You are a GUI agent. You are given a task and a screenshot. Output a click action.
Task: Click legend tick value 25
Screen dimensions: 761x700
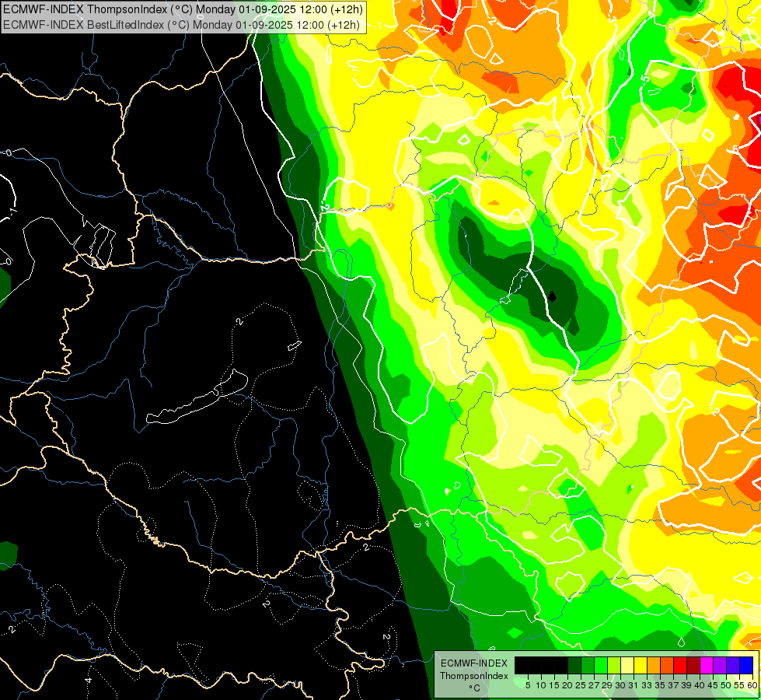pyautogui.click(x=581, y=685)
